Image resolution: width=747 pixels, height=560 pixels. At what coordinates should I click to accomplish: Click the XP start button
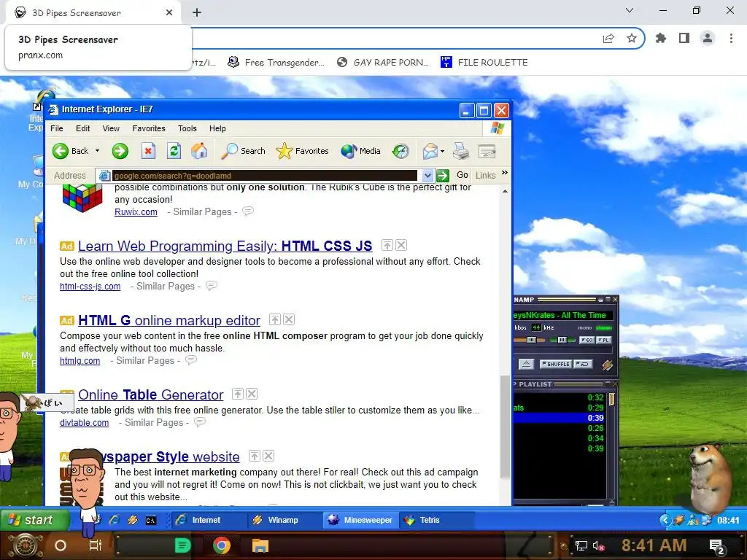point(34,520)
